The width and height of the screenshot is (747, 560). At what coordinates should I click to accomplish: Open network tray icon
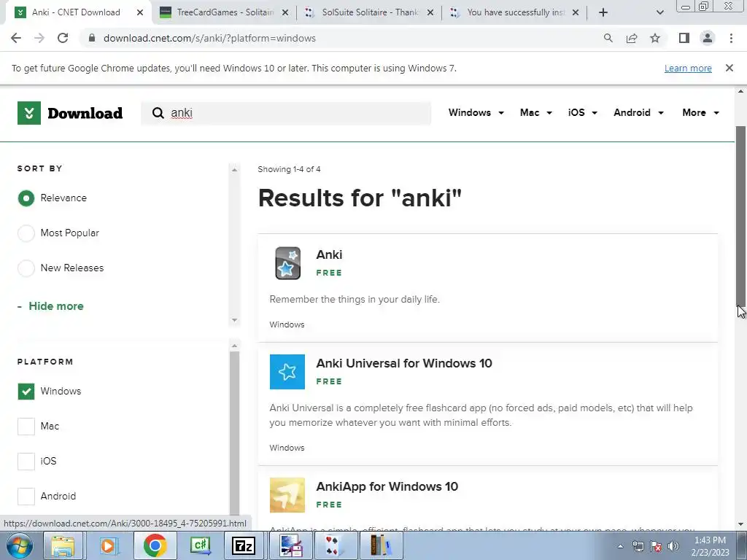coord(638,546)
